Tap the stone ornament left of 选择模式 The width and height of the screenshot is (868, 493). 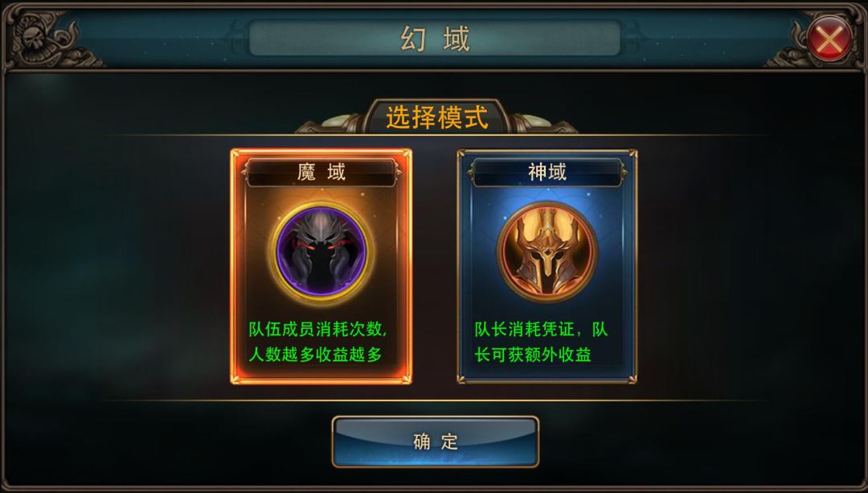[330, 124]
